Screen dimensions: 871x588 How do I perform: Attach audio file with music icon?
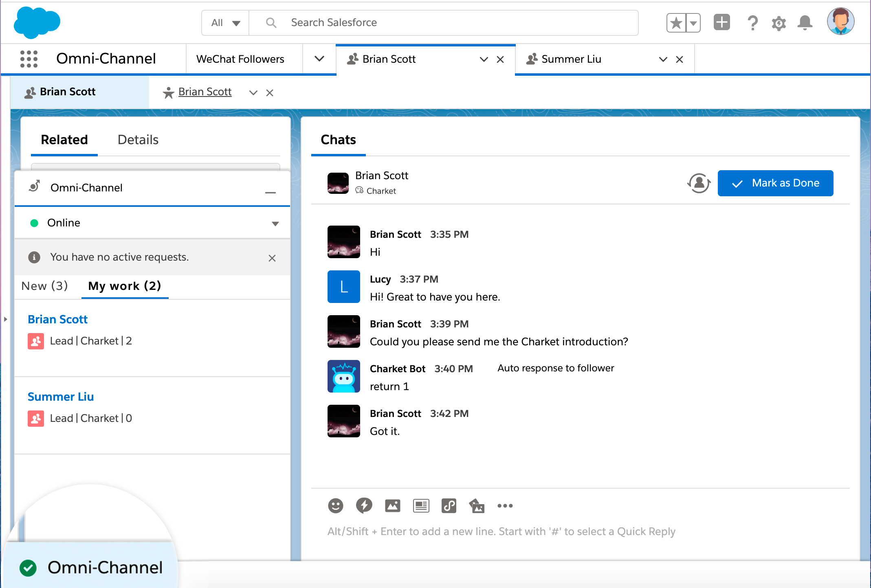tap(449, 506)
